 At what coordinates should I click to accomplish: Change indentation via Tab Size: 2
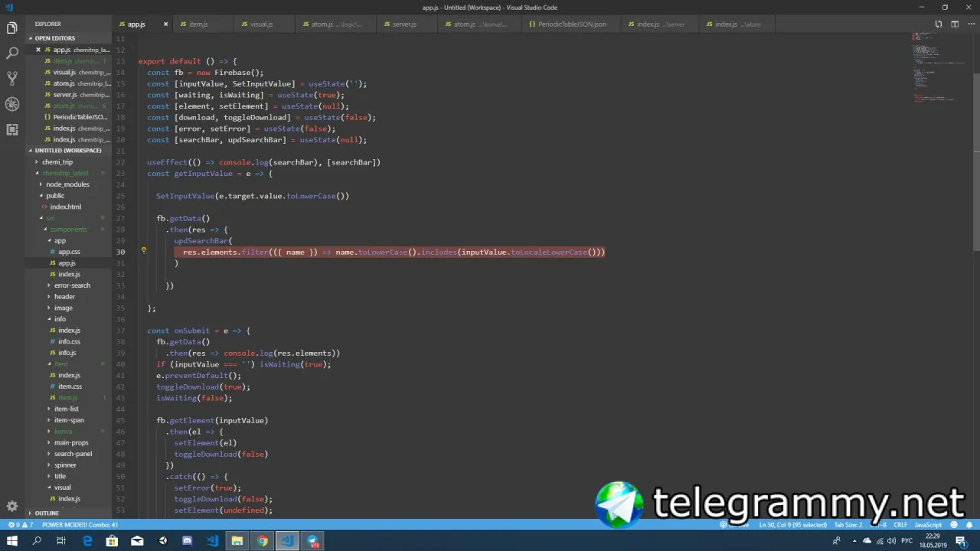point(848,525)
